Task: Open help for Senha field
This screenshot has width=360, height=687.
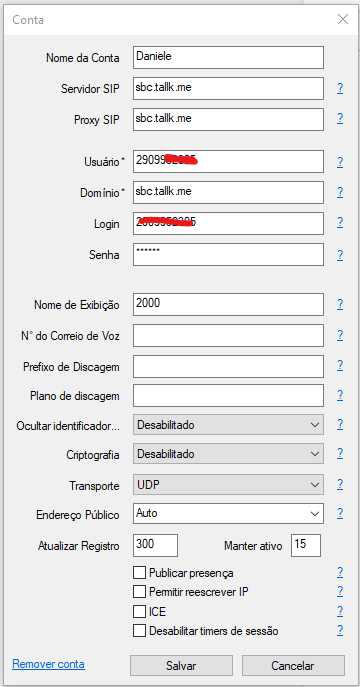Action: pos(340,255)
